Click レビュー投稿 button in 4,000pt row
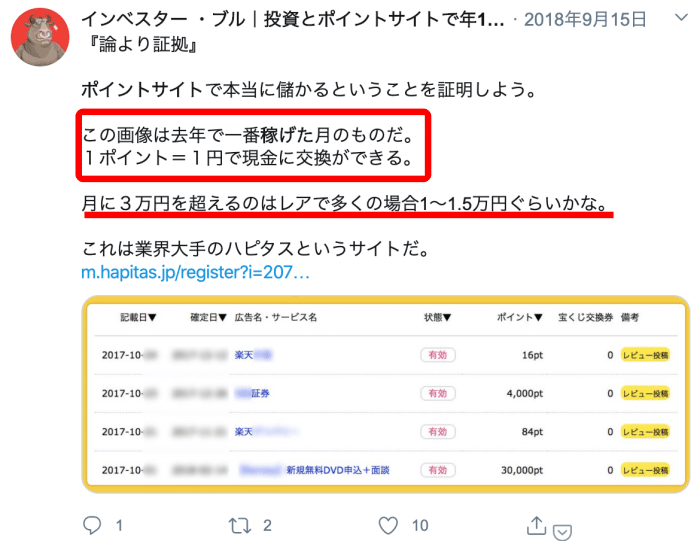Image resolution: width=700 pixels, height=541 pixels. coord(645,394)
